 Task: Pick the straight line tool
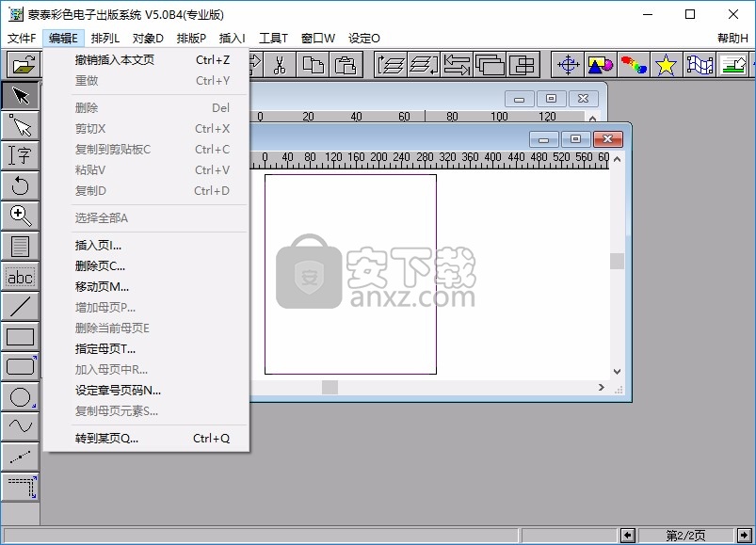21,306
